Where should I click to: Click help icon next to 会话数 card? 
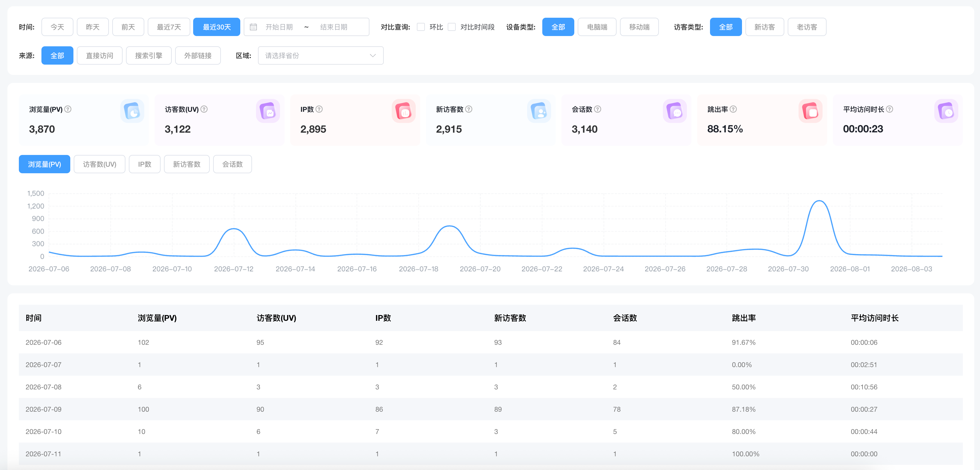click(598, 109)
